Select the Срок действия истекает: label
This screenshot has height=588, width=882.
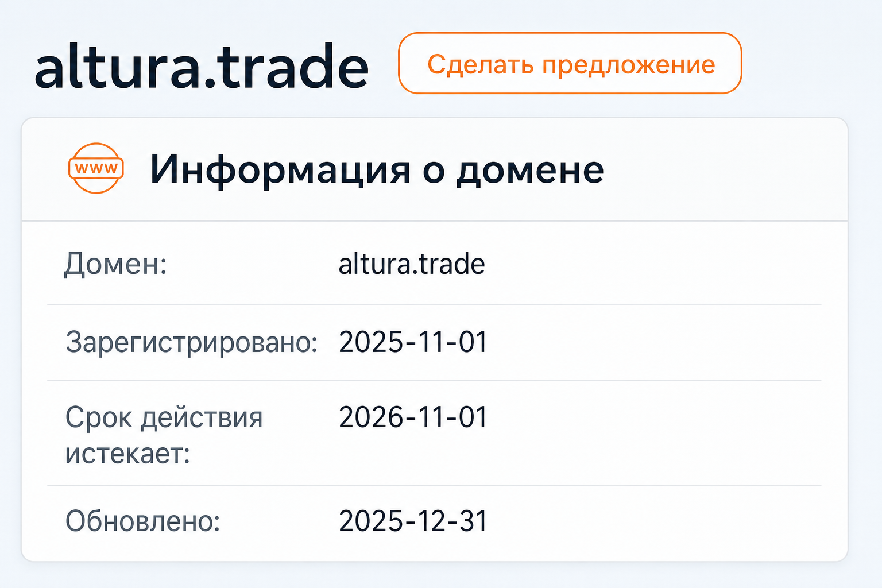point(164,435)
